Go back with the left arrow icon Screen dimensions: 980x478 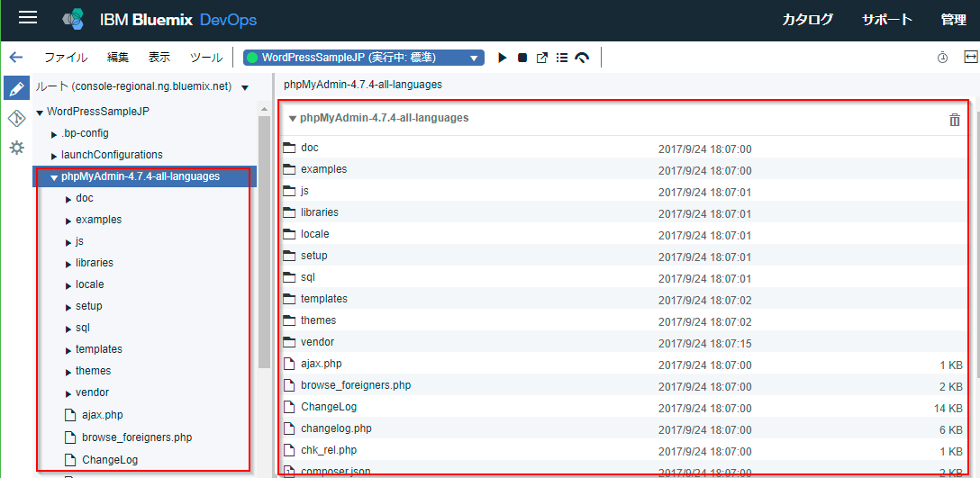15,58
